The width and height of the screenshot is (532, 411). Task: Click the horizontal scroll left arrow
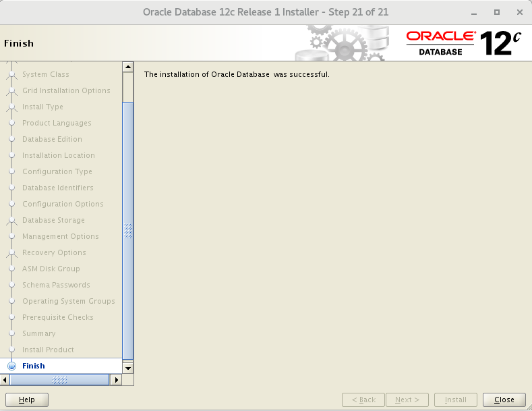(x=5, y=379)
